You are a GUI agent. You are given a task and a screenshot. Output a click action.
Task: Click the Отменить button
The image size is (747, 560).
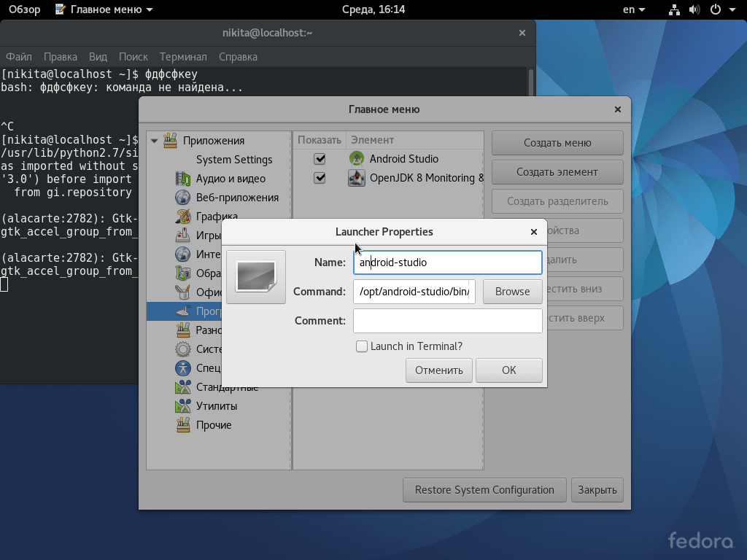click(438, 370)
